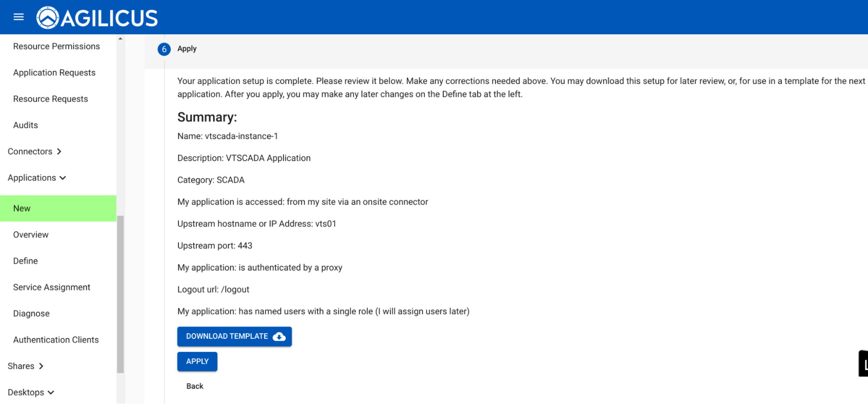Click the cloud download icon
The width and height of the screenshot is (868, 404).
[279, 337]
